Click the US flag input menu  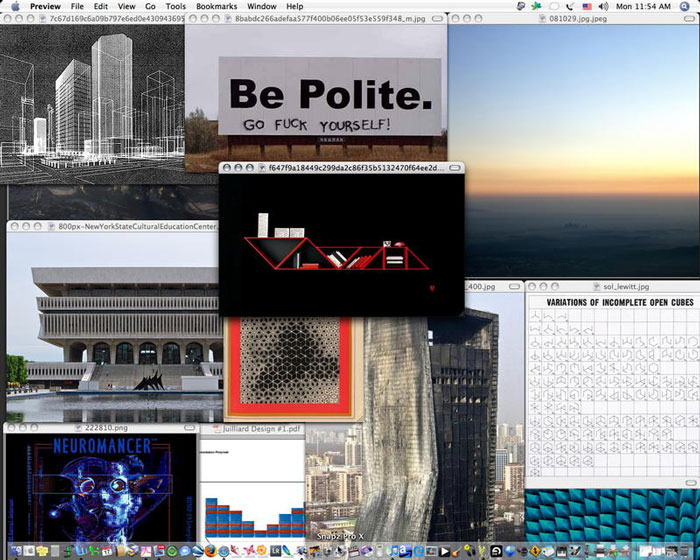(587, 6)
